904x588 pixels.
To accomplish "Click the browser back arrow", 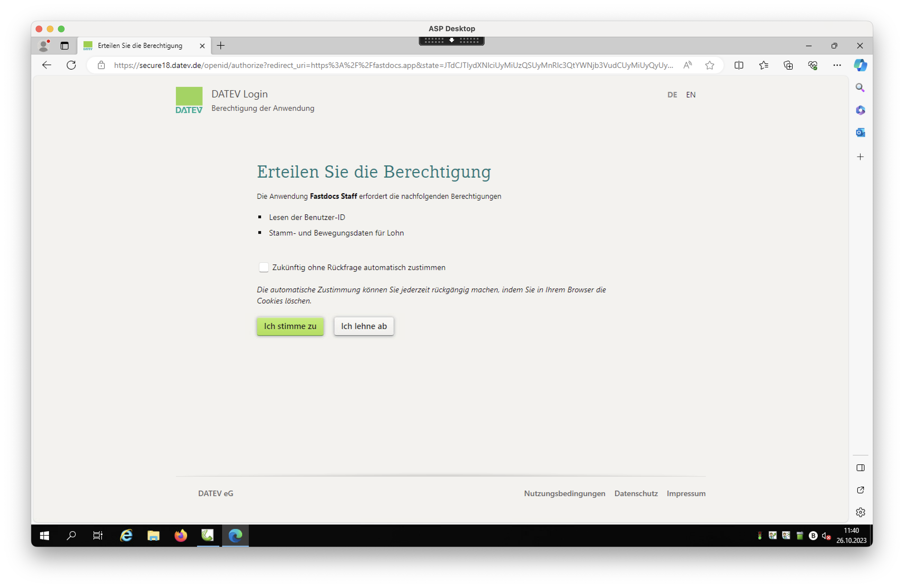I will pos(47,65).
